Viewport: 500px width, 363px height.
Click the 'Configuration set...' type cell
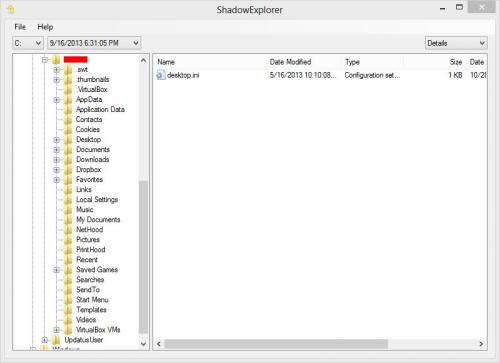(372, 75)
